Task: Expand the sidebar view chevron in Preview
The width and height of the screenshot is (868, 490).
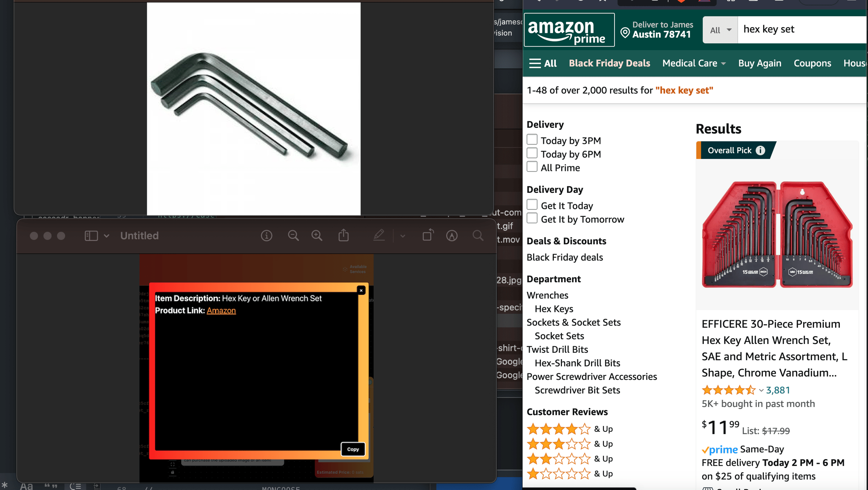Action: coord(106,236)
